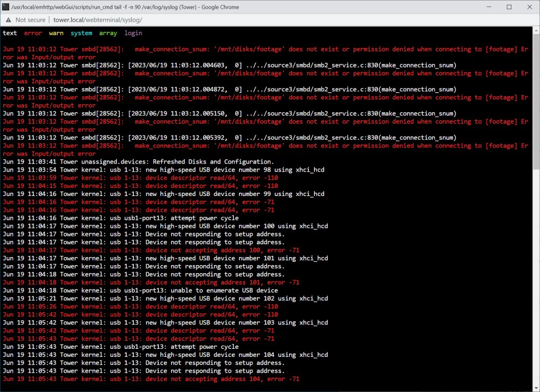Click 'not accepting address 104' error line
Image resolution: width=540 pixels, height=392 pixels.
pos(151,379)
